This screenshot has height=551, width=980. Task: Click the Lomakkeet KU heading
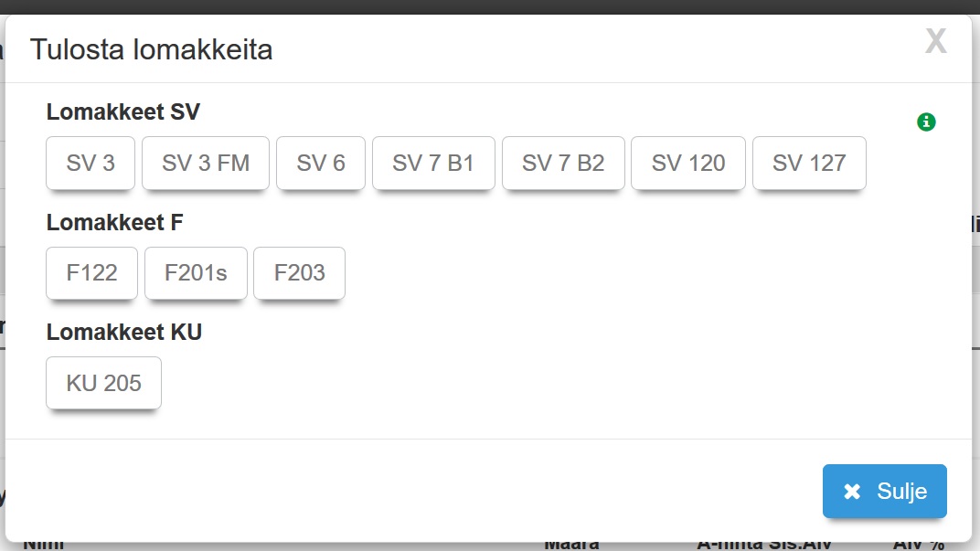pos(124,332)
